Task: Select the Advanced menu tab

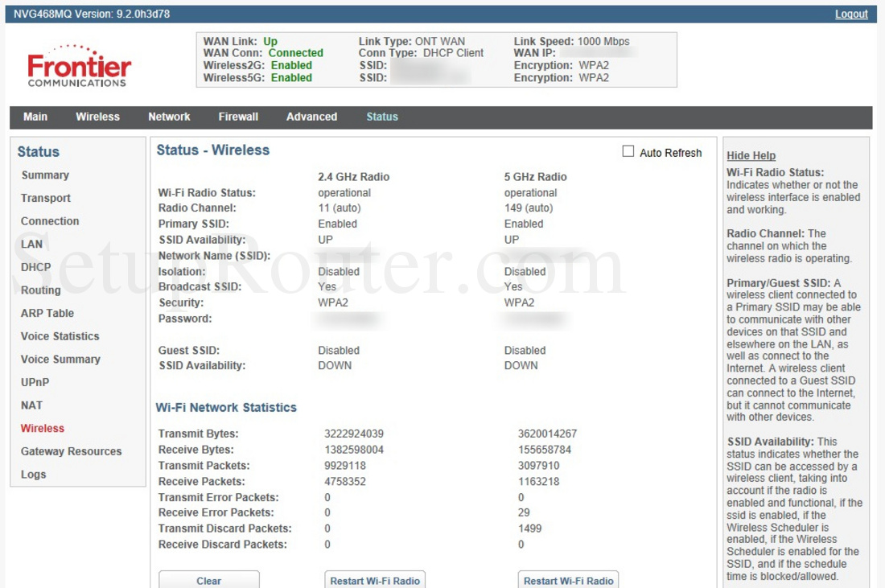Action: [311, 117]
